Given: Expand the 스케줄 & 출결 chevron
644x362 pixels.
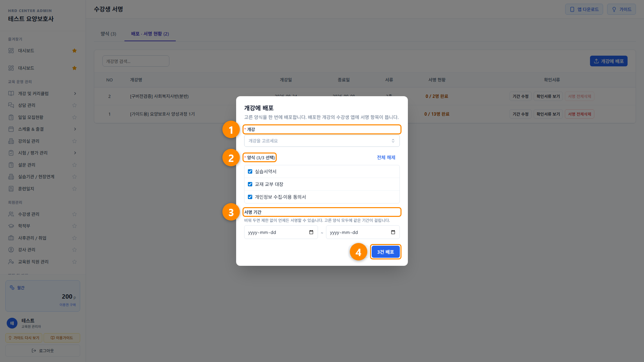Looking at the screenshot, I should [x=75, y=129].
